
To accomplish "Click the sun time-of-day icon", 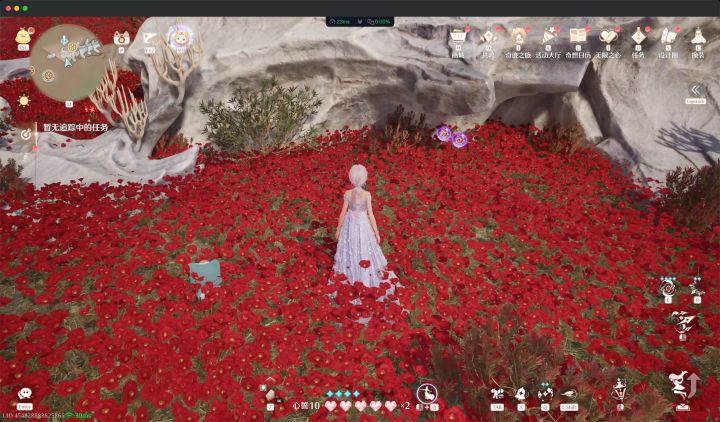I will pos(23,101).
